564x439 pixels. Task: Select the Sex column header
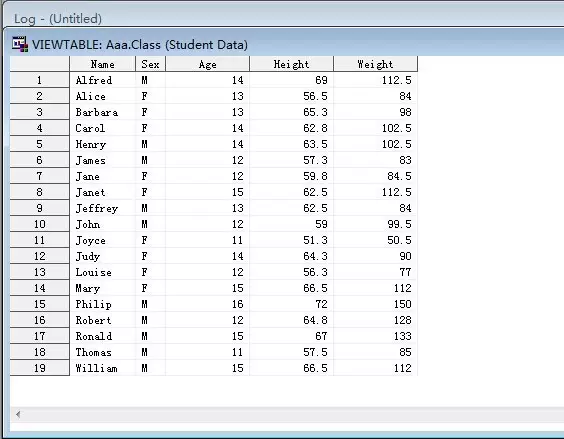(150, 64)
